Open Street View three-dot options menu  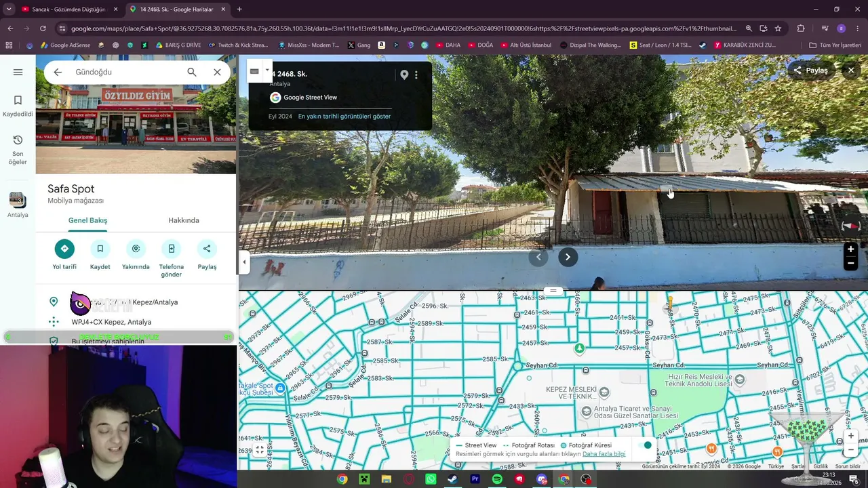416,75
